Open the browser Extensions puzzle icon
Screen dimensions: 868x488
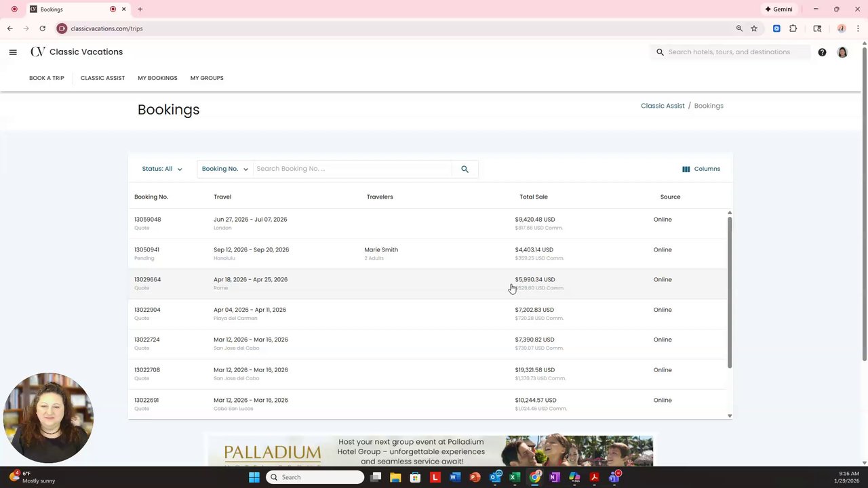point(793,28)
